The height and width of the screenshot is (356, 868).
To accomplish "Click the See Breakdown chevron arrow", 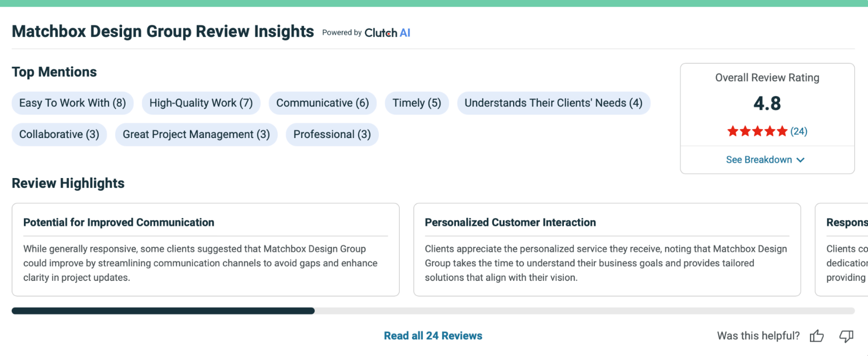I will click(801, 160).
